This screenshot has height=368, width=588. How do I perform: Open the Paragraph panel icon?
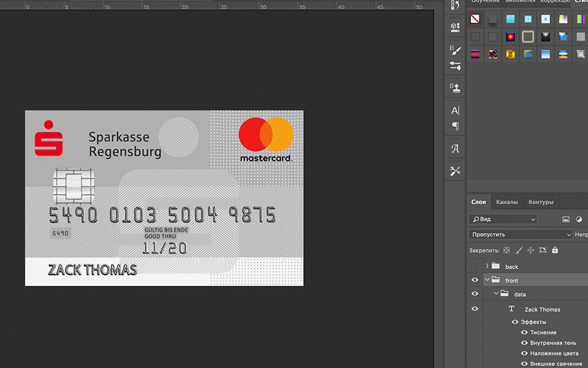(x=455, y=126)
